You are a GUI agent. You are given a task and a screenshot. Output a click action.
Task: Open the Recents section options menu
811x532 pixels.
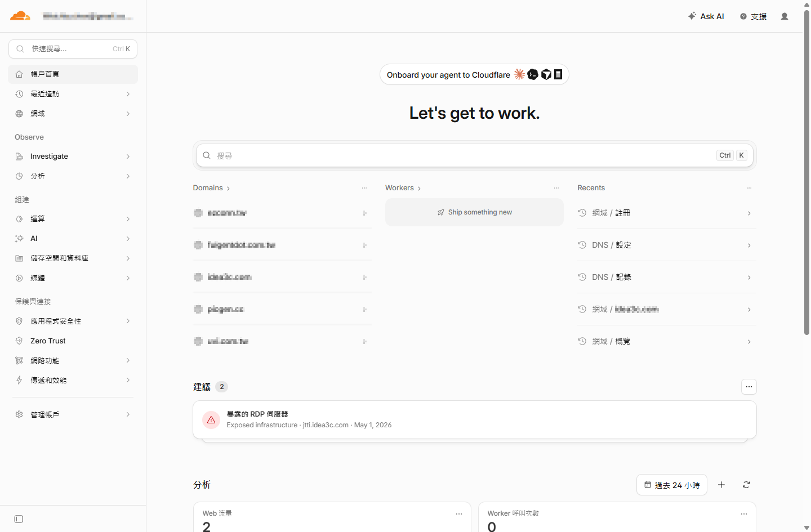click(x=749, y=188)
